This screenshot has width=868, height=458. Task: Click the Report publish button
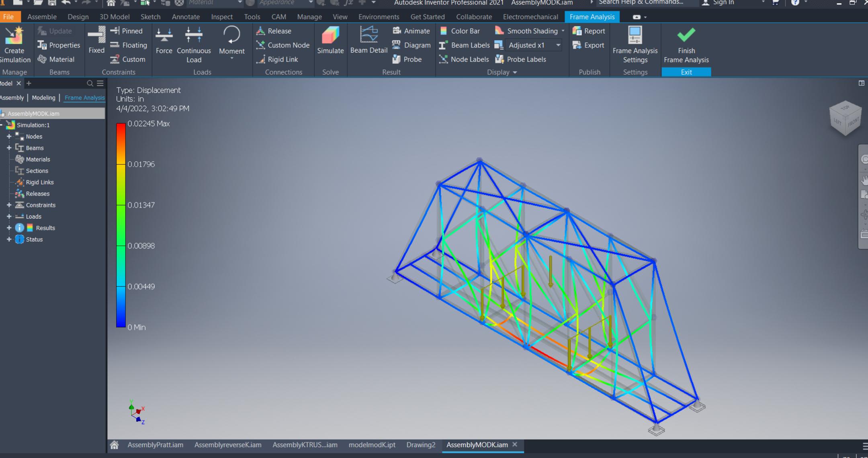point(589,31)
